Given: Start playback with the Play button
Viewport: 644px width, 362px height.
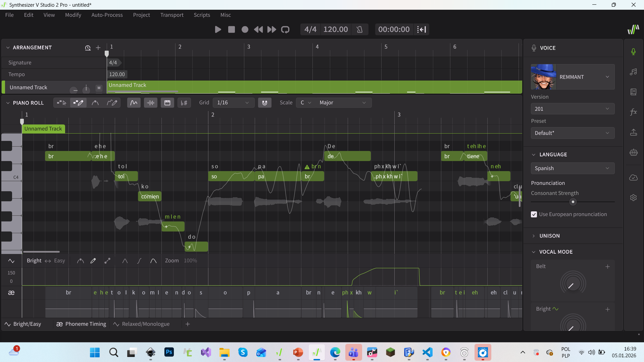Looking at the screenshot, I should click(x=218, y=30).
